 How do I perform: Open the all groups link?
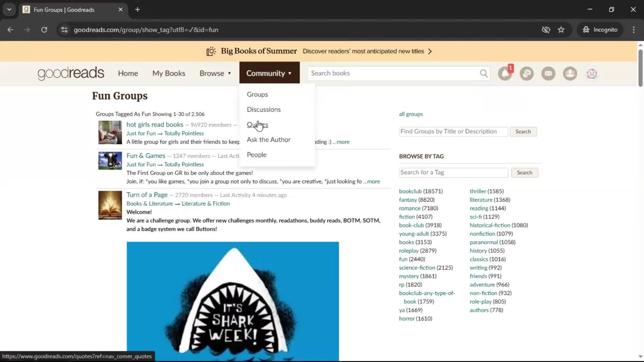point(411,114)
